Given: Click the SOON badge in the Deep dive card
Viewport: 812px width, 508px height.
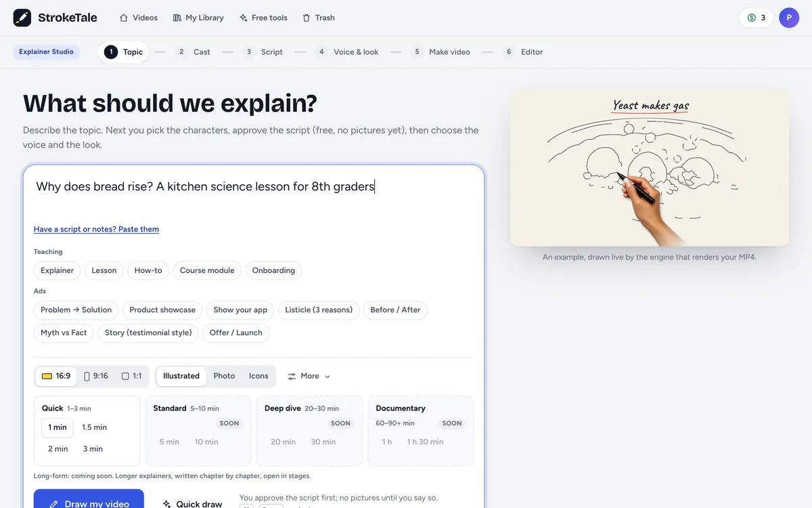Looking at the screenshot, I should pyautogui.click(x=340, y=423).
